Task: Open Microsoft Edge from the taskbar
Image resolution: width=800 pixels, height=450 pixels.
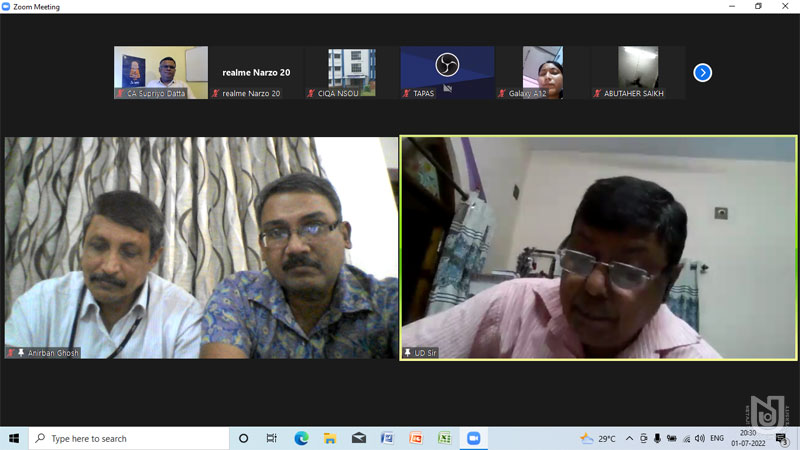Action: coord(301,438)
